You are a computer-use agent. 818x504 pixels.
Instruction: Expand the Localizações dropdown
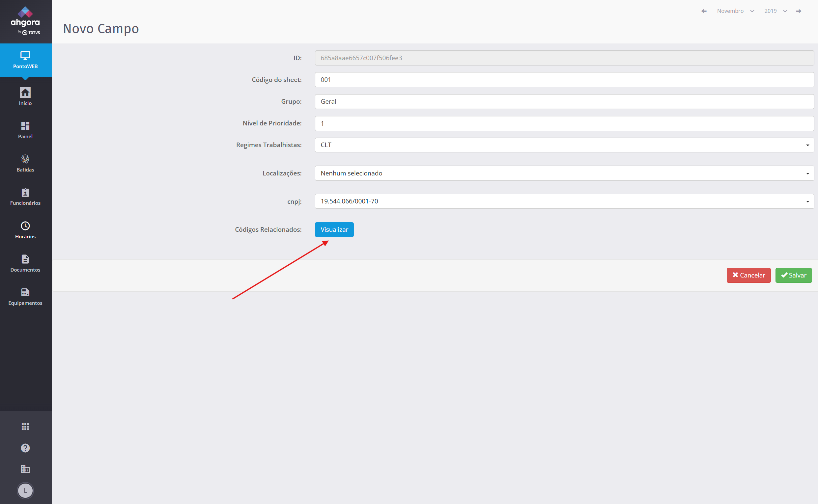pos(564,173)
